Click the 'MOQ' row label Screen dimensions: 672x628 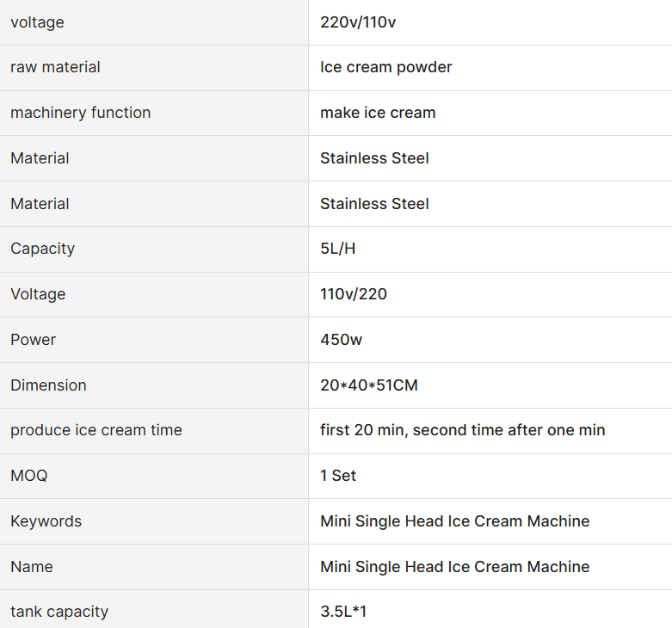click(x=29, y=476)
